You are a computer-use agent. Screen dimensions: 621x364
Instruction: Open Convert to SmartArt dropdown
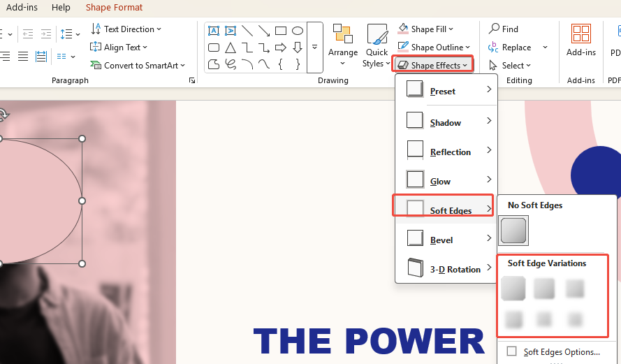pos(138,66)
